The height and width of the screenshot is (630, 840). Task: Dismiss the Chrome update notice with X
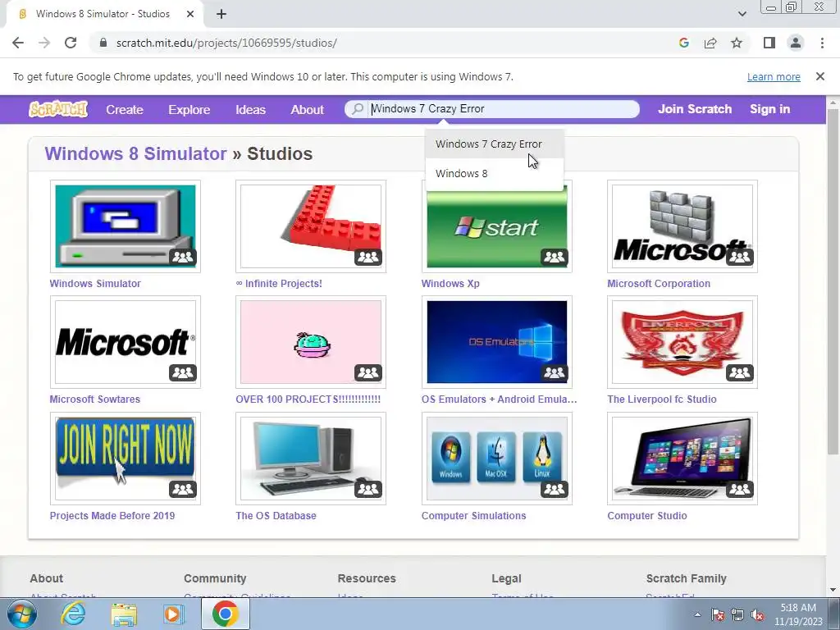coord(820,76)
